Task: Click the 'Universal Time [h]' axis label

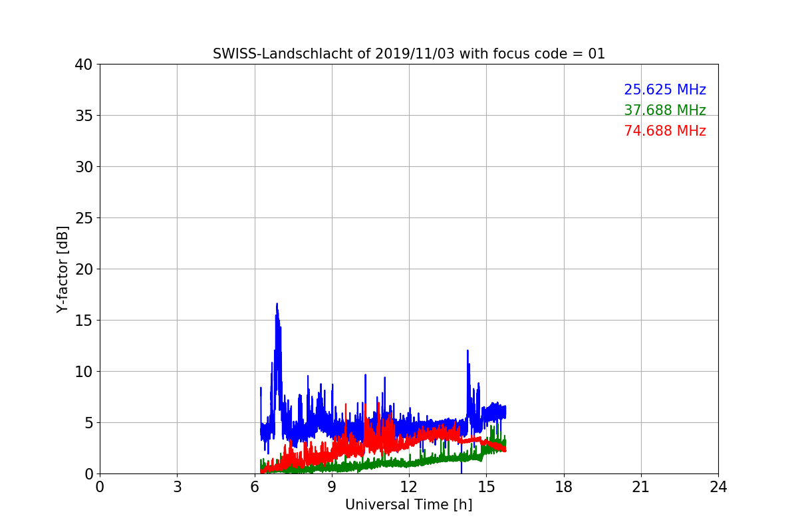Action: pos(408,505)
